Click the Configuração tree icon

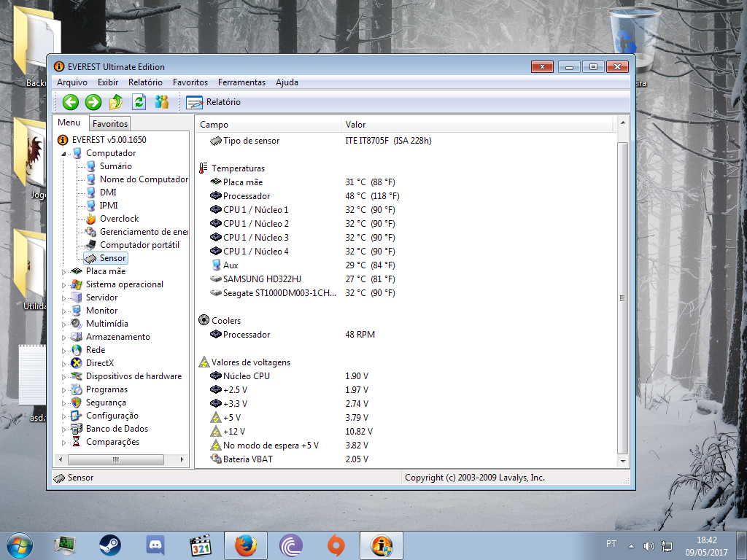(76, 416)
